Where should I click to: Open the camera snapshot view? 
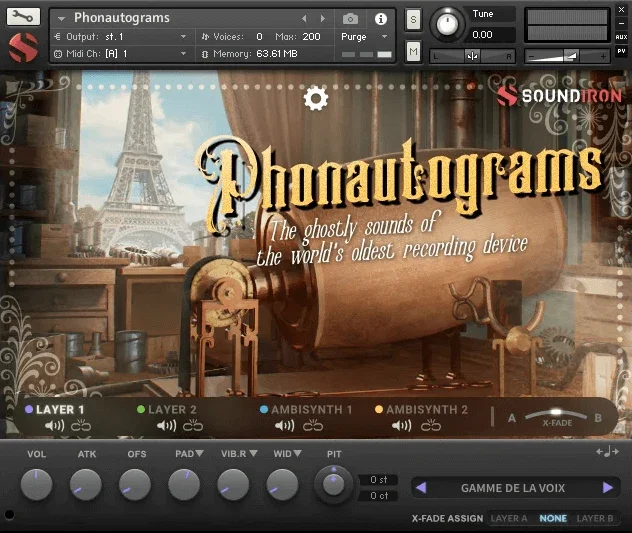350,19
